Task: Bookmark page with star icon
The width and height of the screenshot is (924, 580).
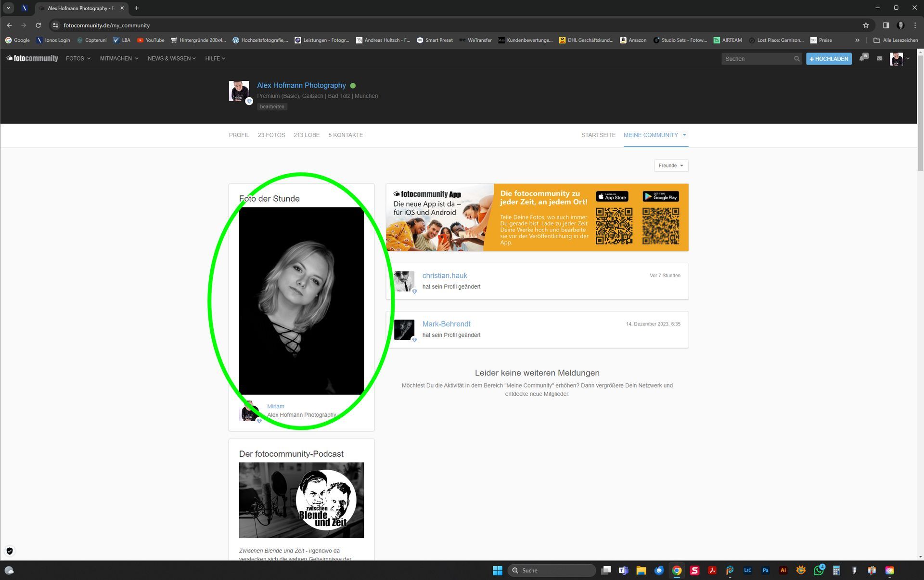Action: (x=866, y=26)
